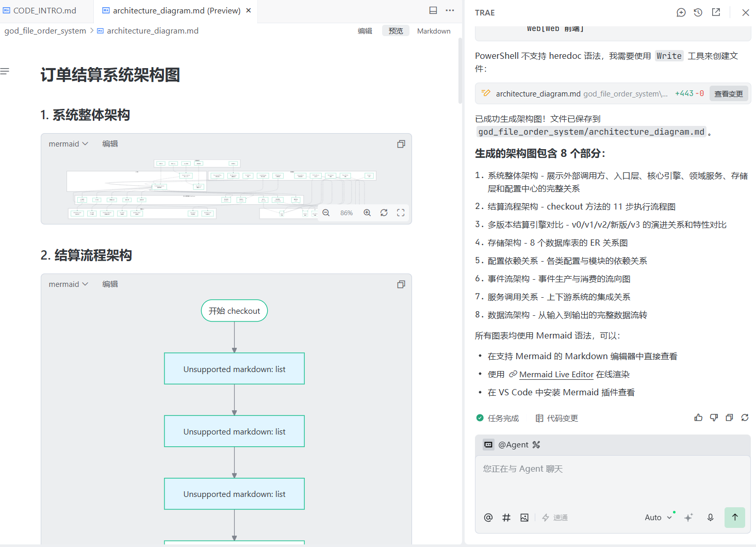
Task: Switch to 编辑 edit mode
Action: (x=365, y=31)
